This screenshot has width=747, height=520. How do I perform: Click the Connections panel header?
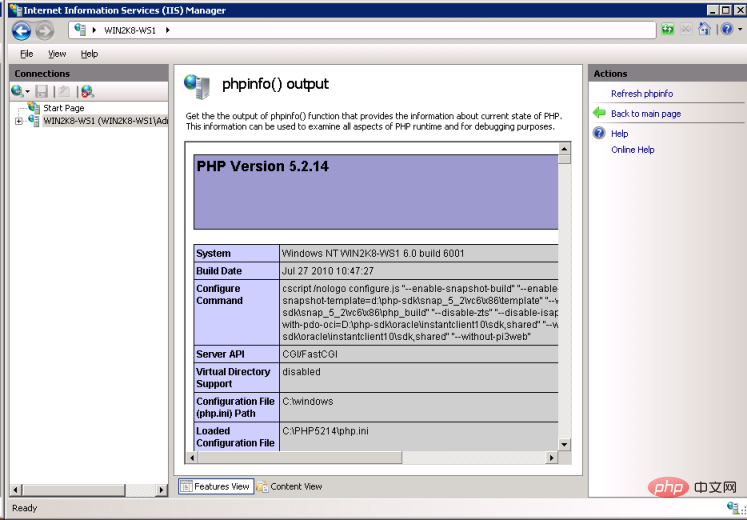point(89,73)
